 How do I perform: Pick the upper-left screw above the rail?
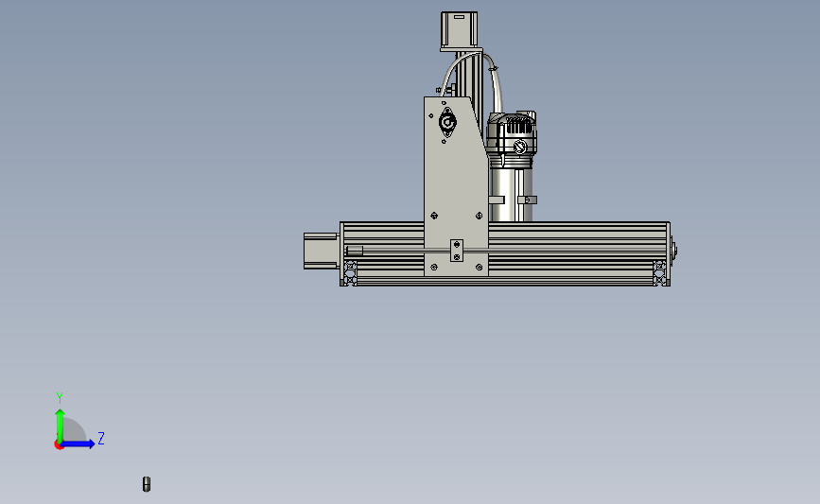click(x=434, y=216)
